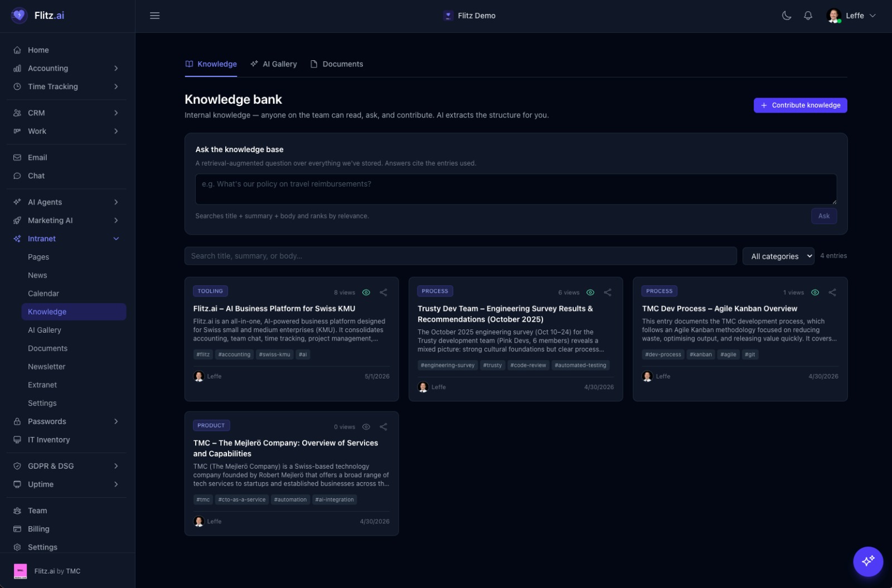The height and width of the screenshot is (588, 892).
Task: Toggle visibility eye on TMC Dev Process
Action: coord(815,293)
